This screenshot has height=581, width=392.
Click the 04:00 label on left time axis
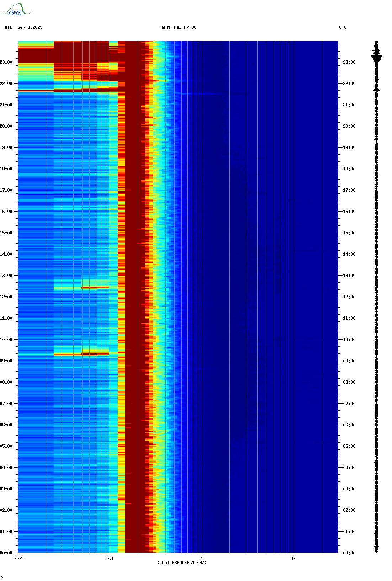tap(6, 468)
